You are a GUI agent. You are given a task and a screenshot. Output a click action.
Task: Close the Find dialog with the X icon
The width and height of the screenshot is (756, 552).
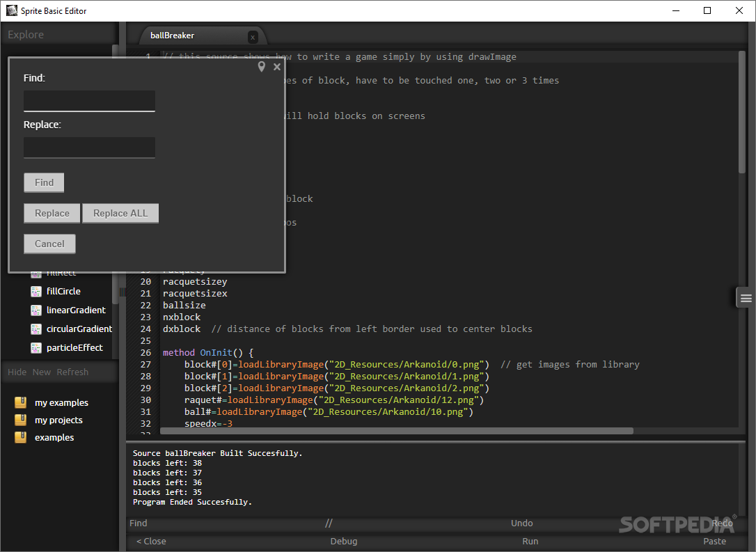point(277,67)
